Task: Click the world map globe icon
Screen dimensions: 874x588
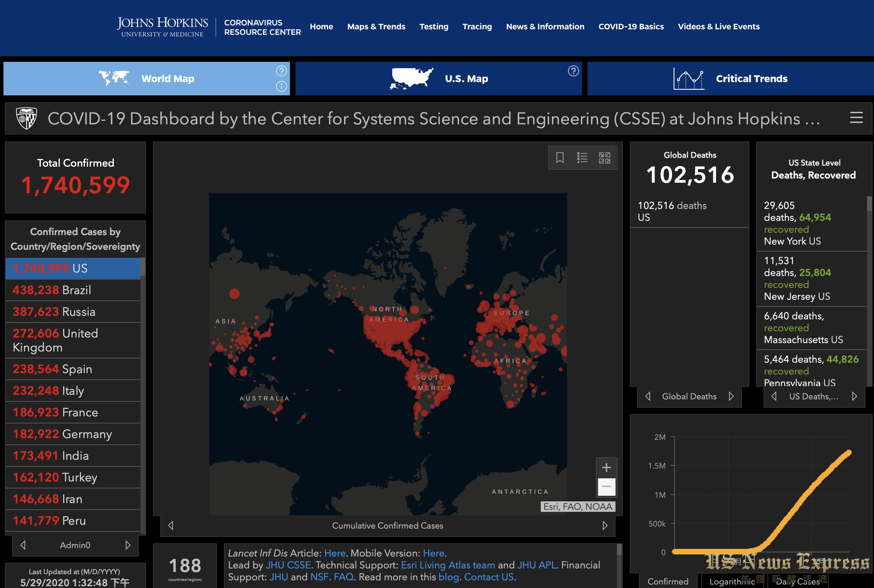Action: click(x=114, y=78)
